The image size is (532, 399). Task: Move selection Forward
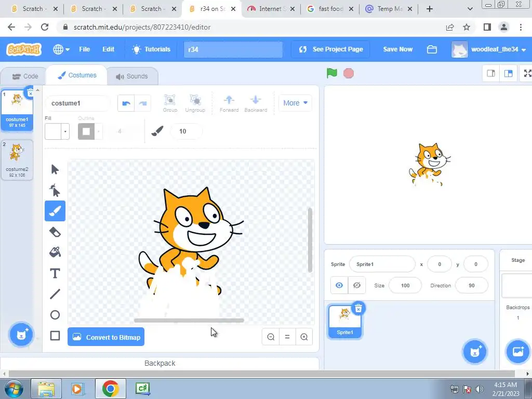(x=229, y=103)
